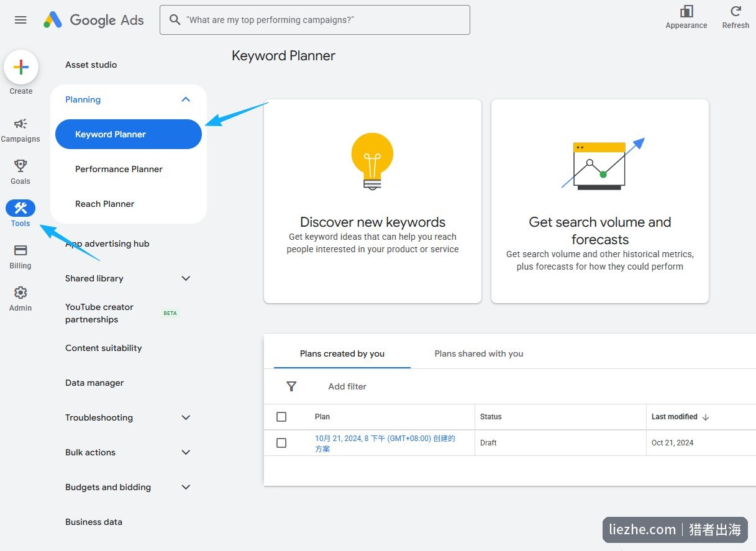
Task: Click the search magnifier icon
Action: click(x=175, y=20)
